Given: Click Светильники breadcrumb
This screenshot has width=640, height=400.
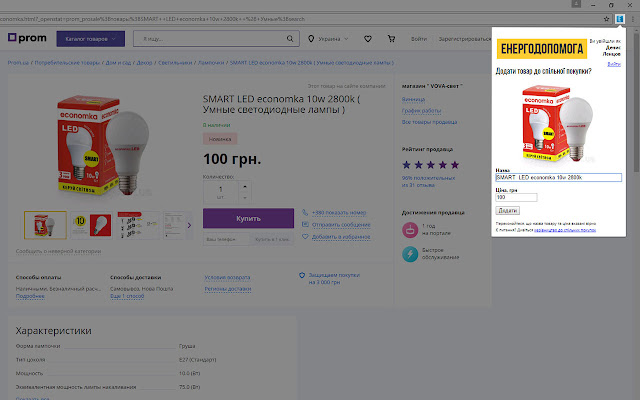Looking at the screenshot, I should click(175, 63).
